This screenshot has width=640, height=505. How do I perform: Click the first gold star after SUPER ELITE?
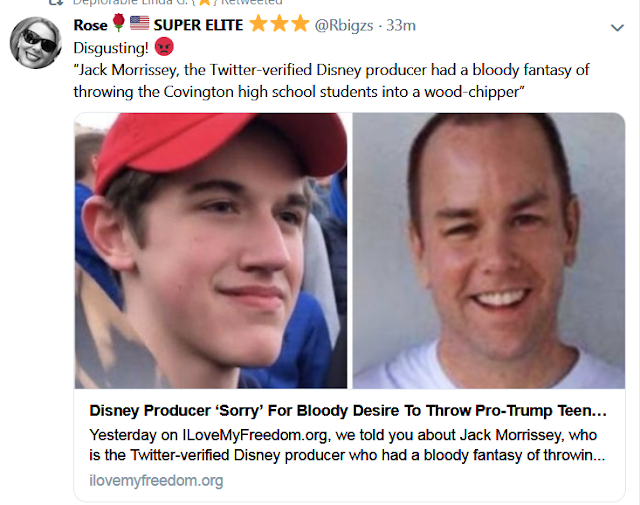coord(256,23)
